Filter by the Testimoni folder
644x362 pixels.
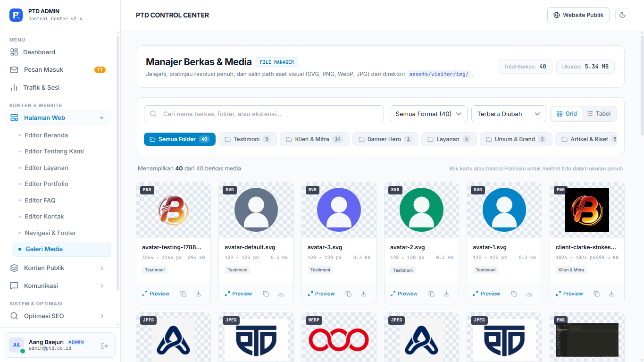[x=248, y=139]
